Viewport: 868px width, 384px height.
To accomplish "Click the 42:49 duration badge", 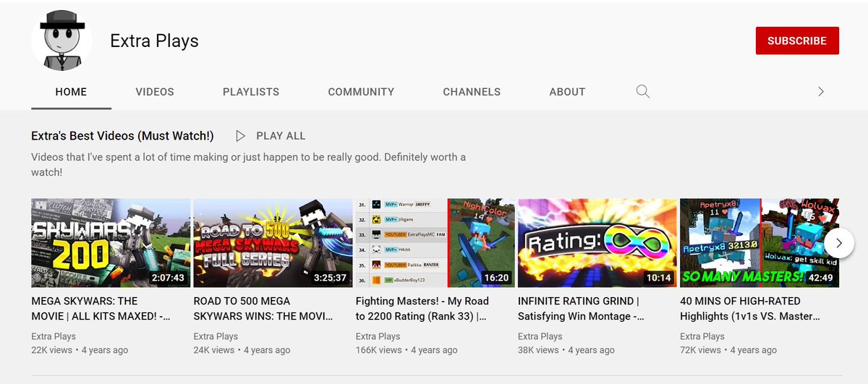I will (821, 278).
